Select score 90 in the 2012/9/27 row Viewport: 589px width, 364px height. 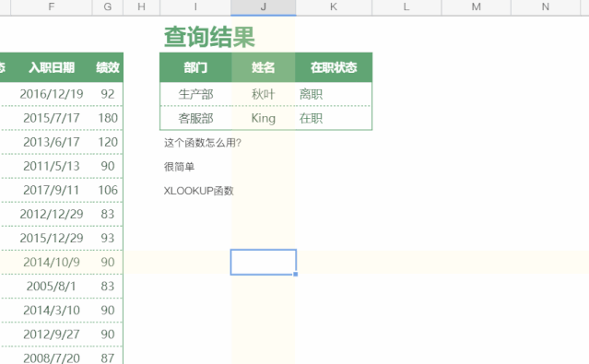108,335
